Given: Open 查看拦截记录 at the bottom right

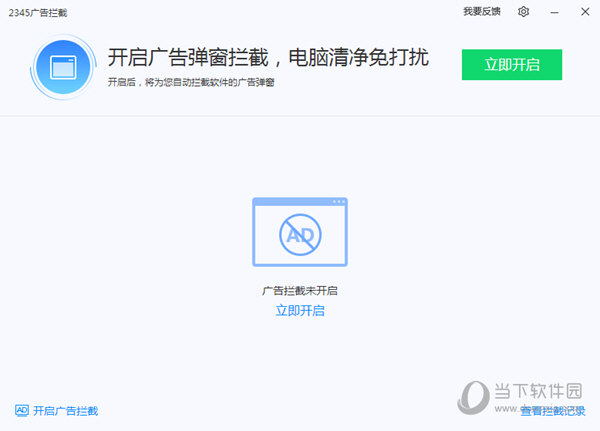Looking at the screenshot, I should 553,411.
